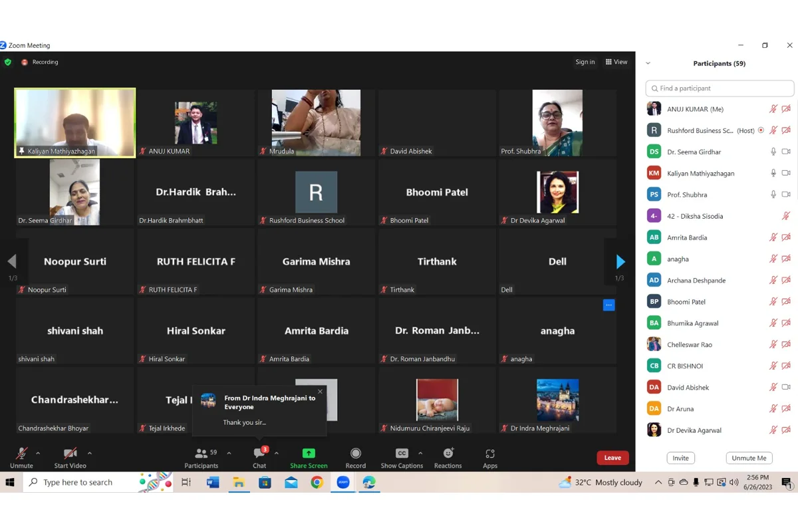Toggle Unmute microphone in meeting toolbar
This screenshot has height=532, width=798.
[21, 454]
